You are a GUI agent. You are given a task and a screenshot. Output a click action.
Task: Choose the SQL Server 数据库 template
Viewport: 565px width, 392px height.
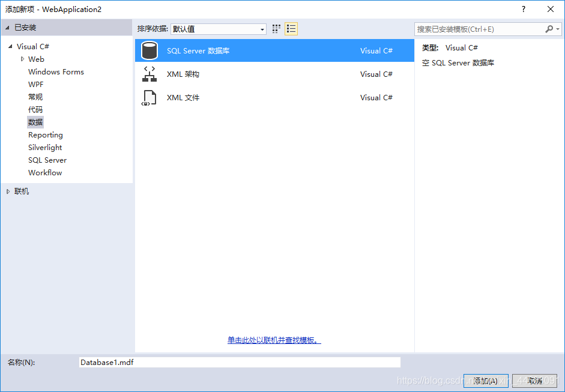click(274, 50)
